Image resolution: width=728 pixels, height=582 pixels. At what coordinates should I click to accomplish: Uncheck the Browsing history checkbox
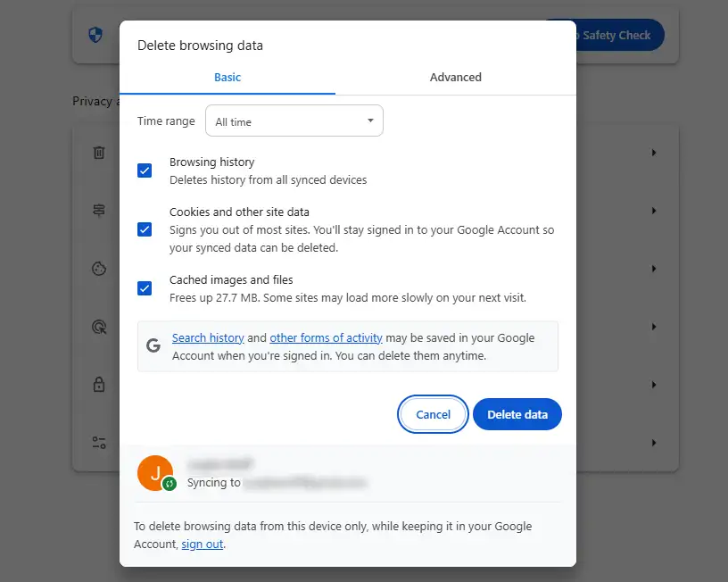[145, 170]
